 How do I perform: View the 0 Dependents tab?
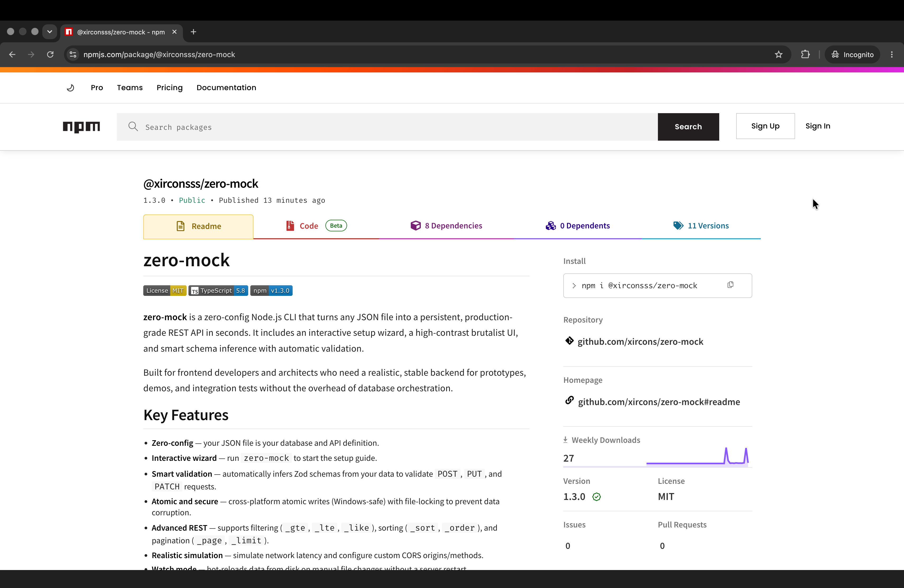(x=578, y=226)
